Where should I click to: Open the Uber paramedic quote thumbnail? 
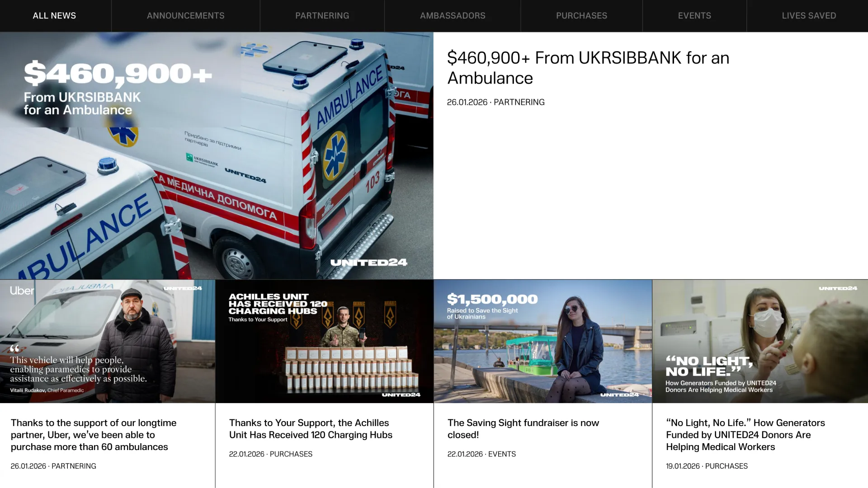coord(108,341)
